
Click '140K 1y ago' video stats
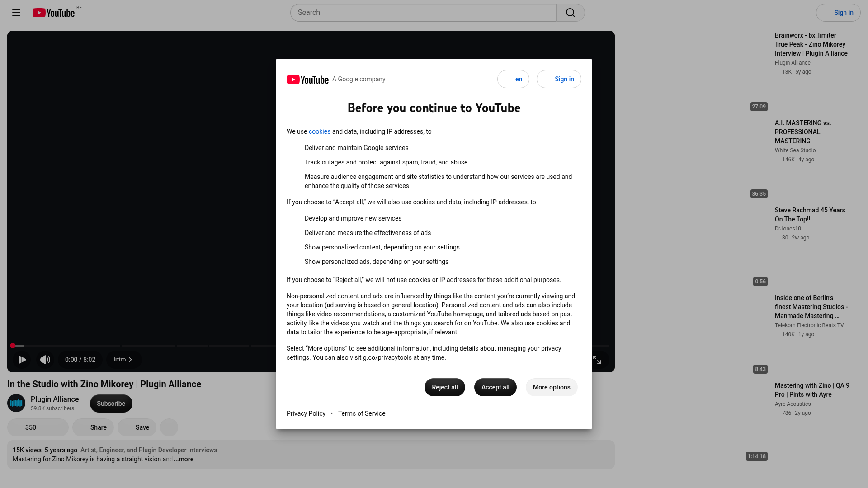pos(798,334)
